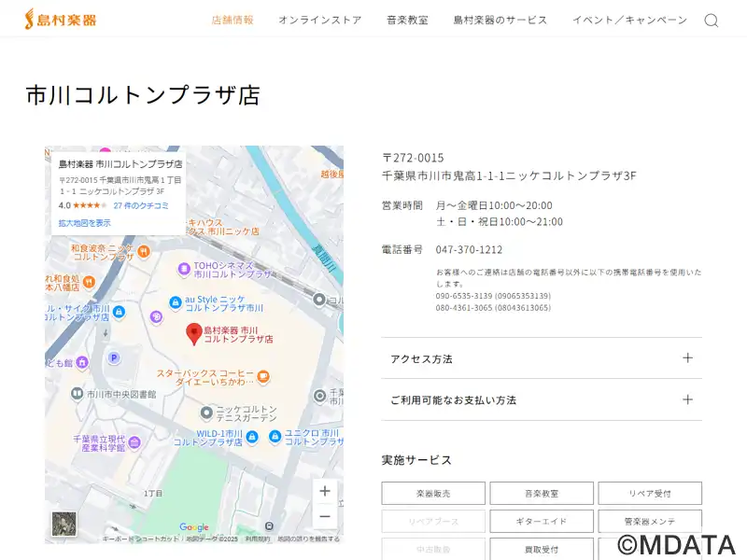Click the ギターエイド service button
This screenshot has width=747, height=560.
tap(542, 522)
